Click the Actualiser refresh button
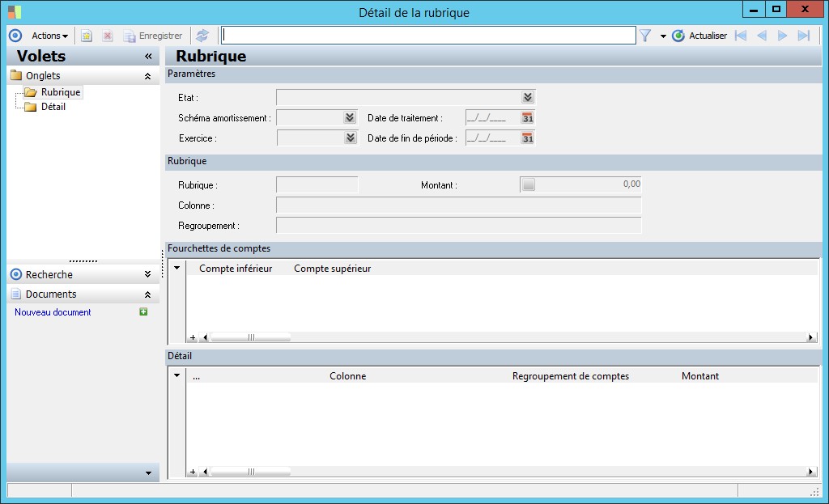829x504 pixels. point(699,36)
